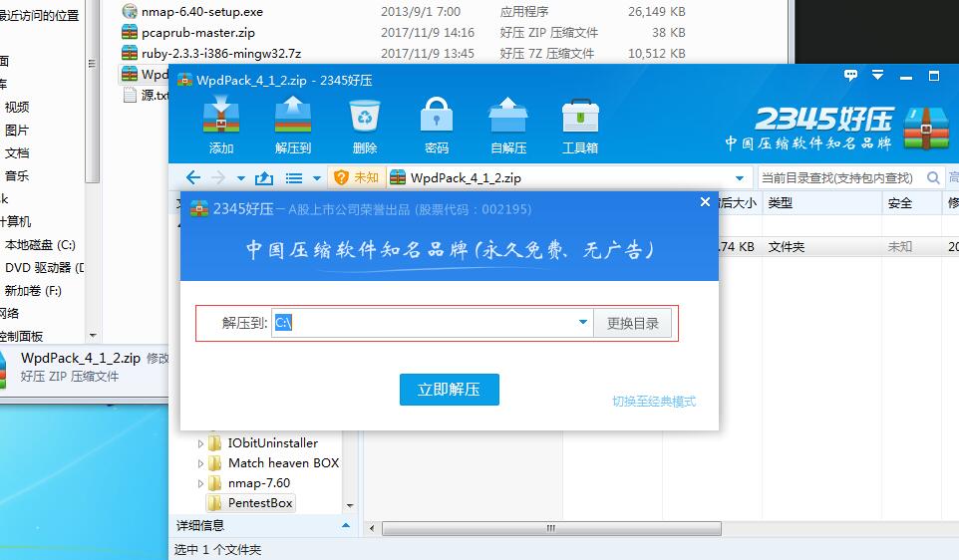
Task: Click the 更换目录 change directory button
Action: (x=633, y=323)
